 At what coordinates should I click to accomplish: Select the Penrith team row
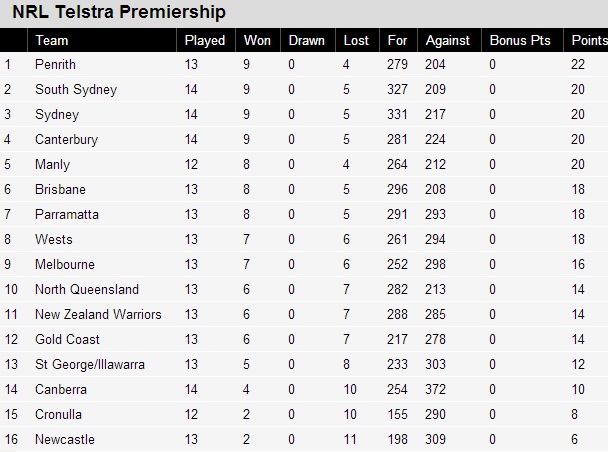55,65
